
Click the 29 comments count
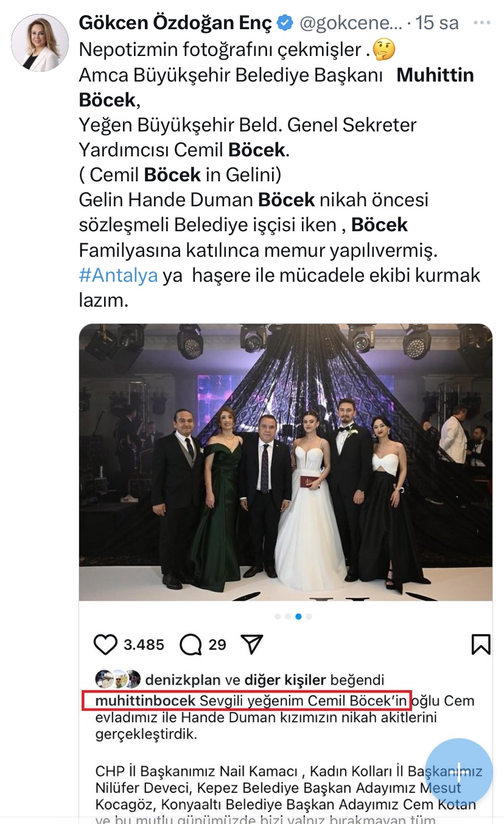click(x=217, y=644)
